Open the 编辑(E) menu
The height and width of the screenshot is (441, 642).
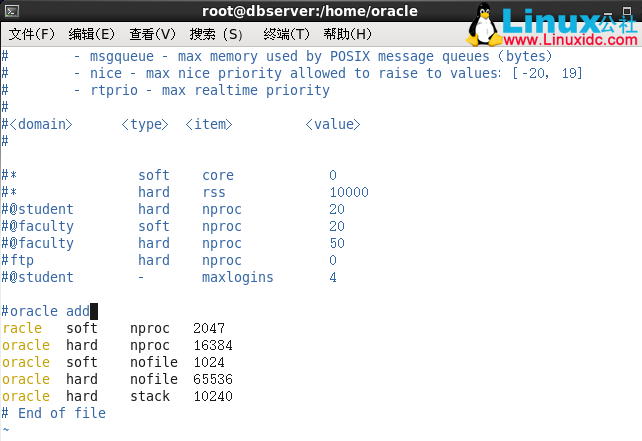coord(92,34)
